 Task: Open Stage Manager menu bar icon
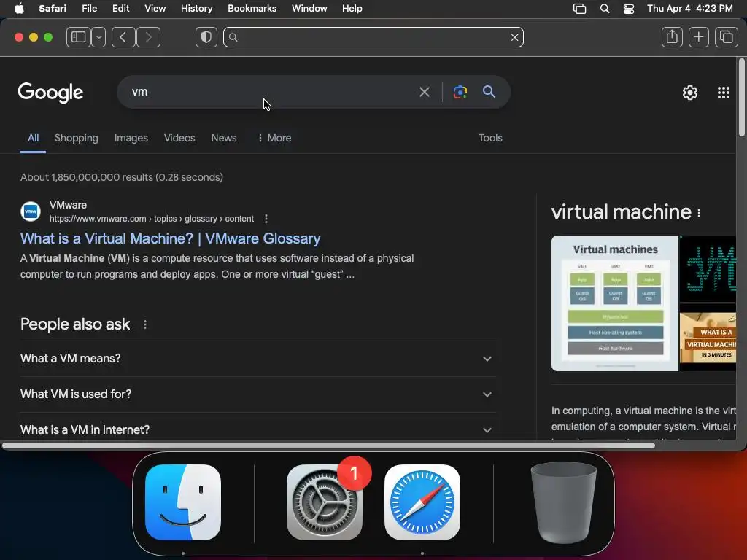click(579, 9)
